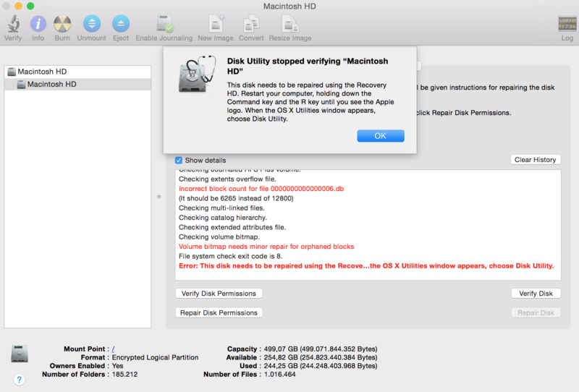Open the mount point slash link

click(x=114, y=349)
